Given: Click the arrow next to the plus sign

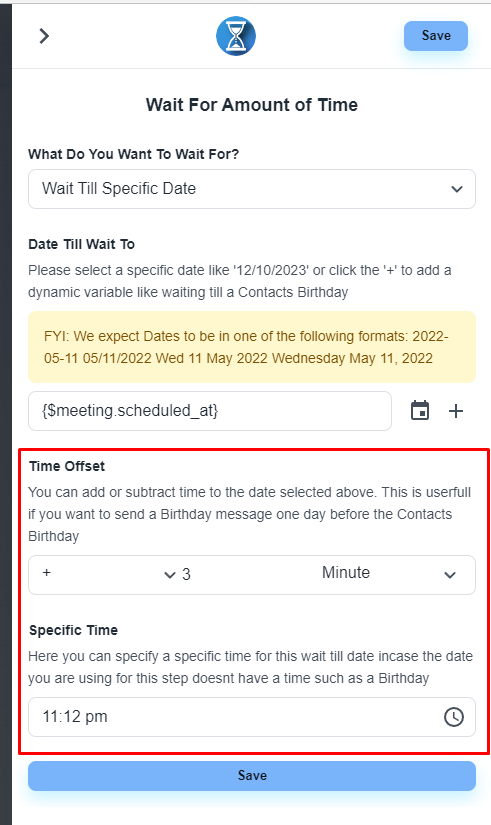Looking at the screenshot, I should pyautogui.click(x=169, y=575).
